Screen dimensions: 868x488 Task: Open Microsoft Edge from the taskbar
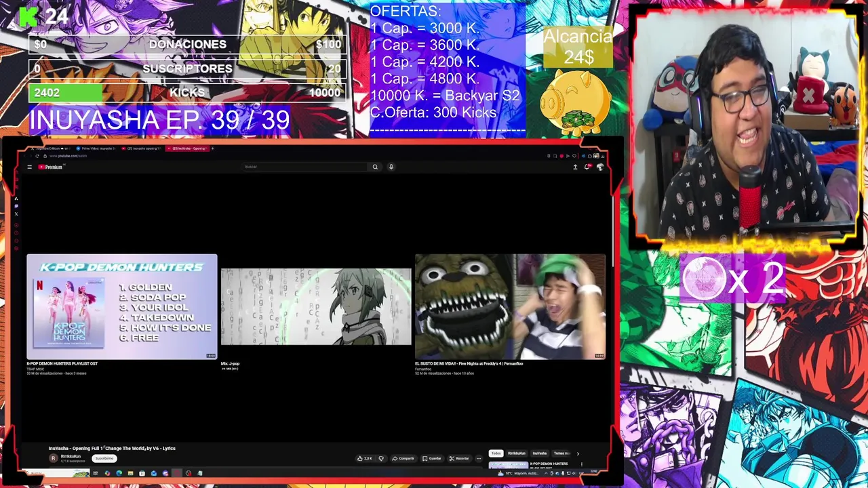click(x=119, y=473)
